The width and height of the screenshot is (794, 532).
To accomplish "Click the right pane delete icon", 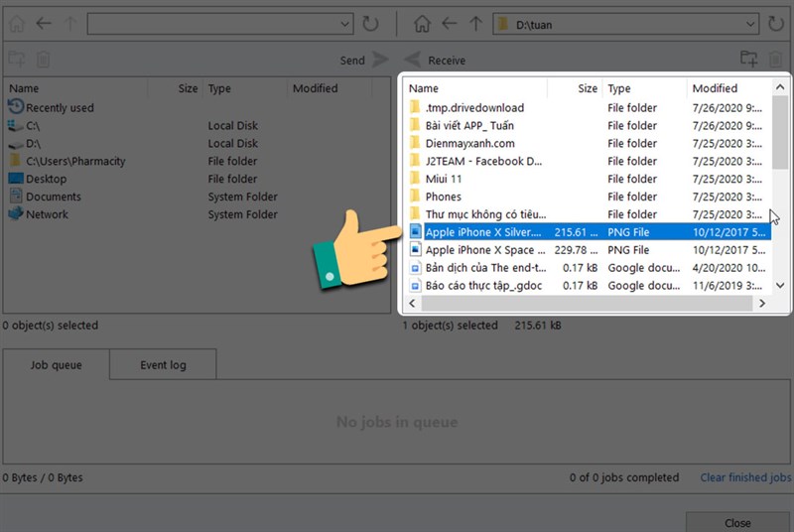I will pos(775,60).
